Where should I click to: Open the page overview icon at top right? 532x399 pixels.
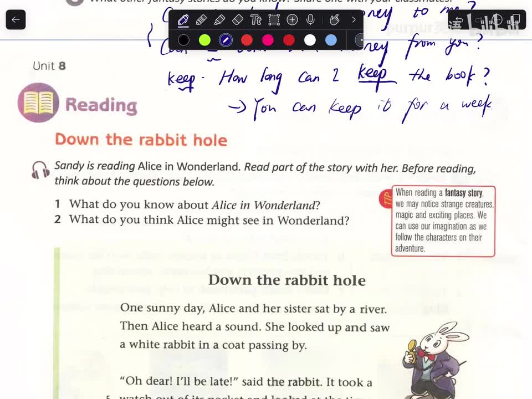point(516,20)
